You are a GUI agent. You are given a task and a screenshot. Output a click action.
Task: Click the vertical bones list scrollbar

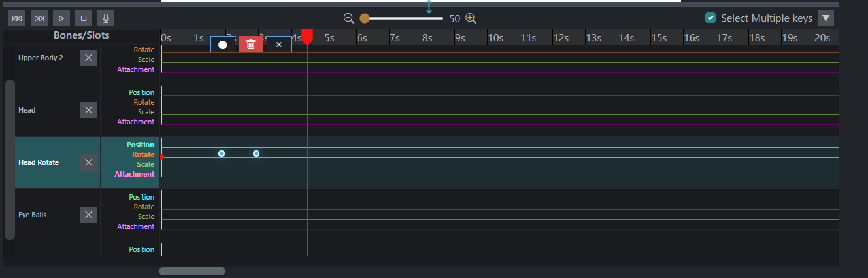tap(9, 160)
